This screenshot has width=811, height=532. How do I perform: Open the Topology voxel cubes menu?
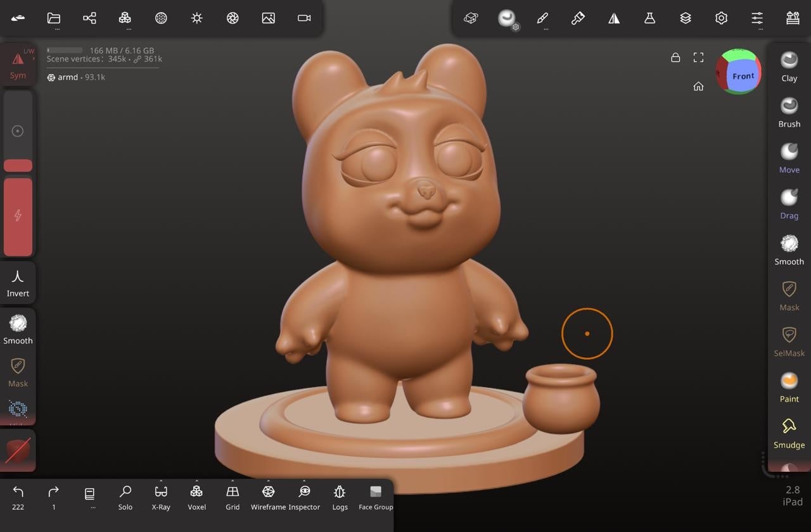pyautogui.click(x=125, y=18)
